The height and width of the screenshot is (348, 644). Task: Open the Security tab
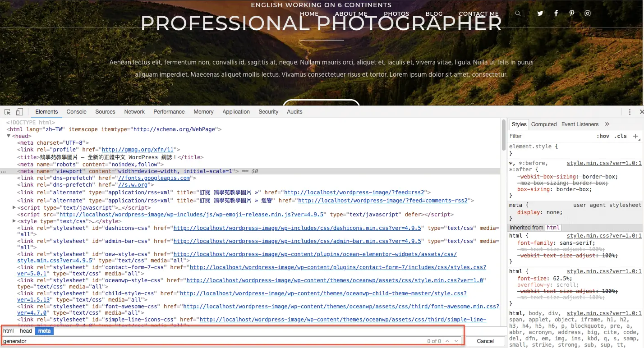[268, 112]
